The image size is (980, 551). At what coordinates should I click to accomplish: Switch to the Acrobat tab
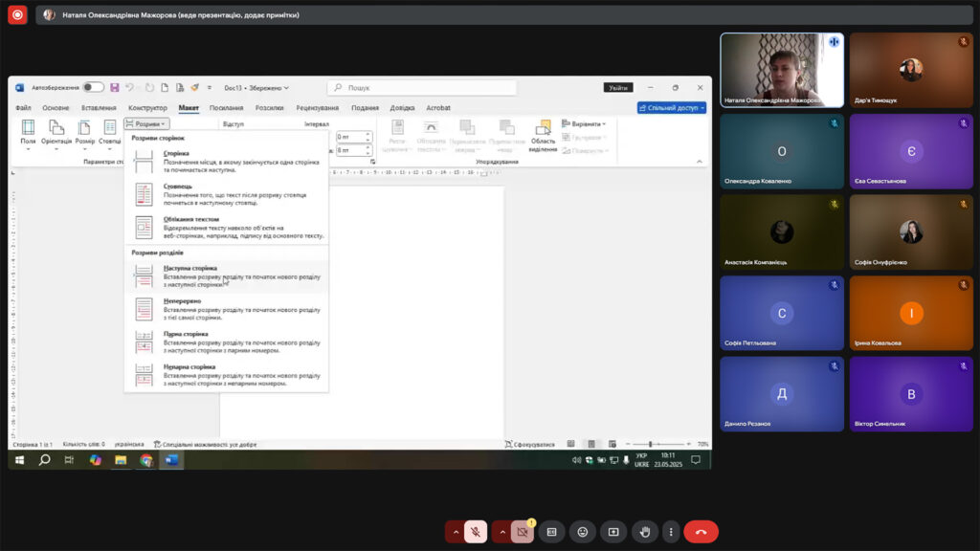point(438,108)
